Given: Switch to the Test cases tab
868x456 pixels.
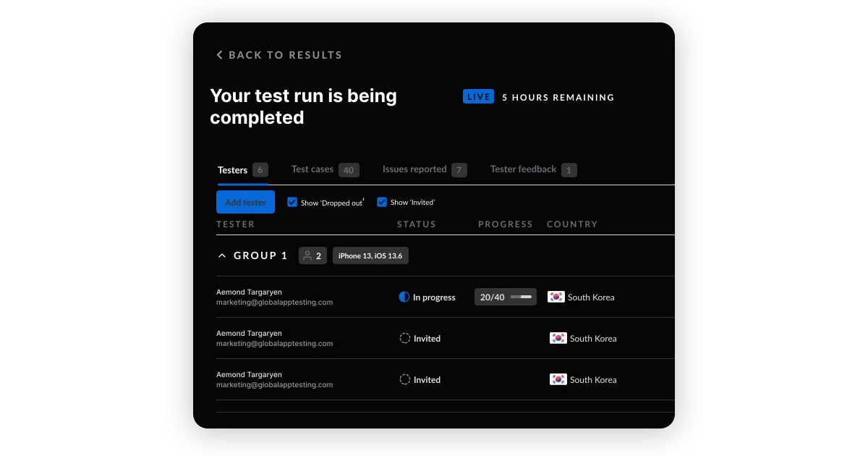Looking at the screenshot, I should click(312, 169).
